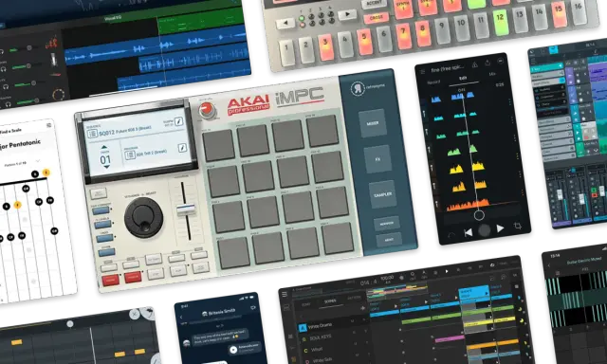Switch to Mix tab in recorder app
Image resolution: width=607 pixels, height=364 pixels.
pyautogui.click(x=492, y=74)
